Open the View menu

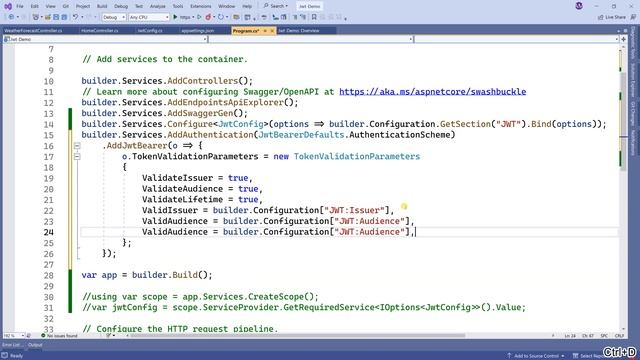tap(50, 6)
